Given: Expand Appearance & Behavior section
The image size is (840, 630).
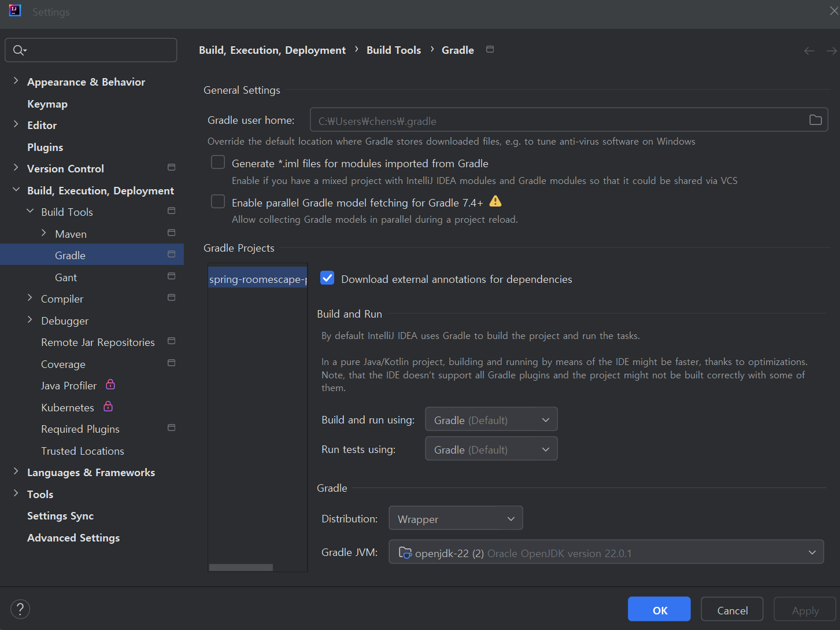Looking at the screenshot, I should click(16, 81).
